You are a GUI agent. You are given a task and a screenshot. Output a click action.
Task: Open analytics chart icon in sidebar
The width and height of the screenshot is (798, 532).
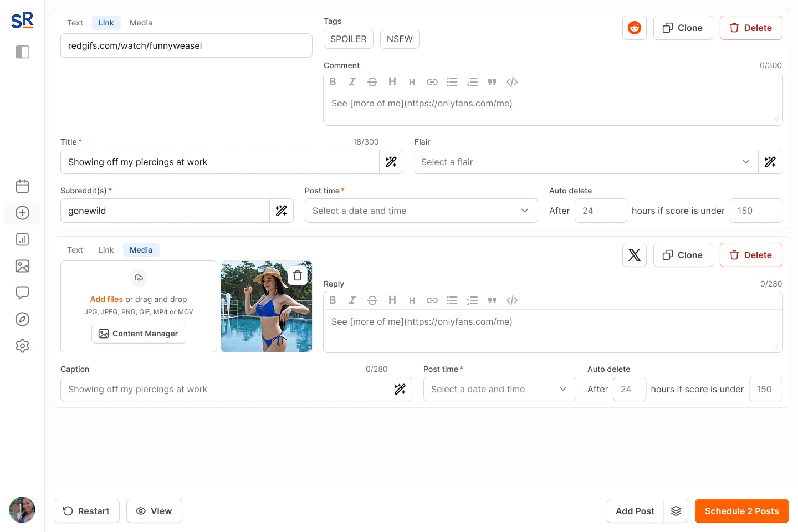(22, 239)
